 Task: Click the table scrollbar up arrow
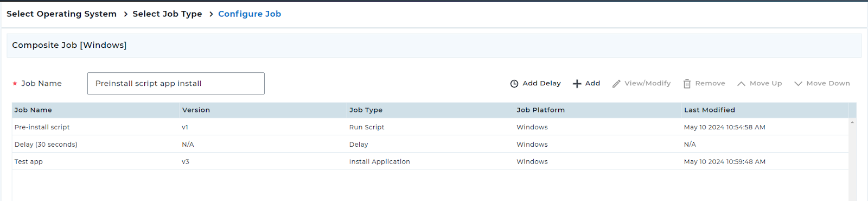tap(852, 122)
